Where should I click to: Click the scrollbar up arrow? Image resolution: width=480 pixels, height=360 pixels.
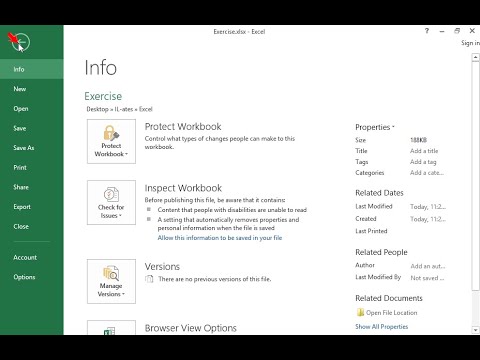(x=476, y=57)
